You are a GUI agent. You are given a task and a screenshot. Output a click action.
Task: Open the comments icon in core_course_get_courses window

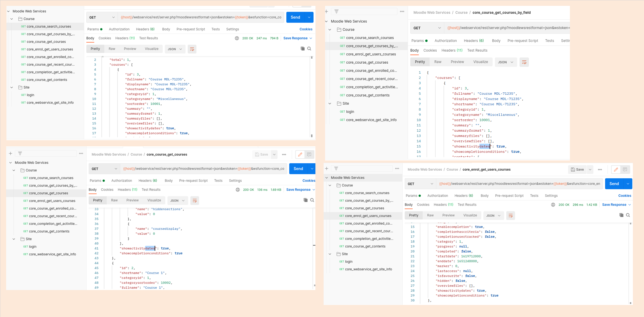click(x=309, y=155)
